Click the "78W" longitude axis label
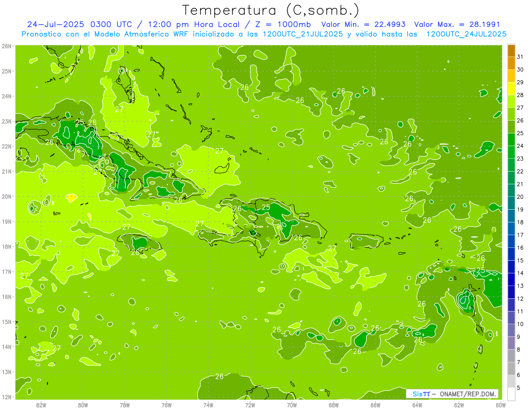The height and width of the screenshot is (411, 532). 125,405
